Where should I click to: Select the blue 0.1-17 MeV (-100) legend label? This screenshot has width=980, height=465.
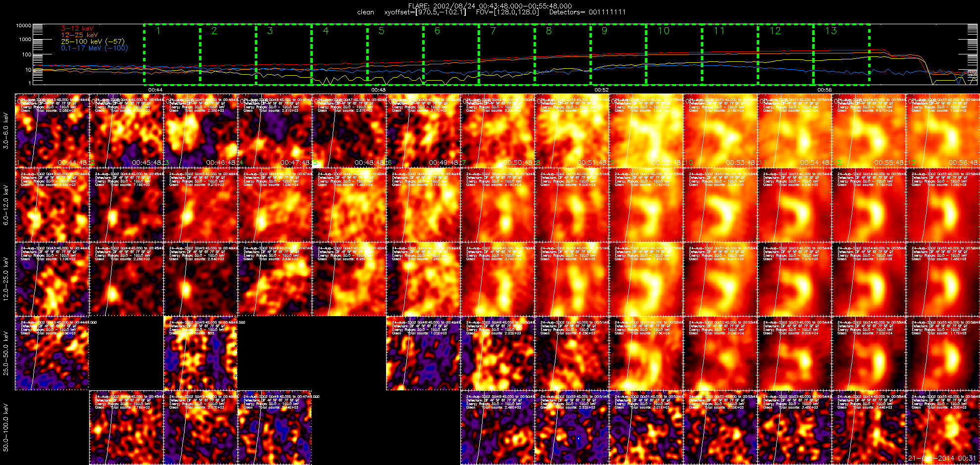(95, 48)
